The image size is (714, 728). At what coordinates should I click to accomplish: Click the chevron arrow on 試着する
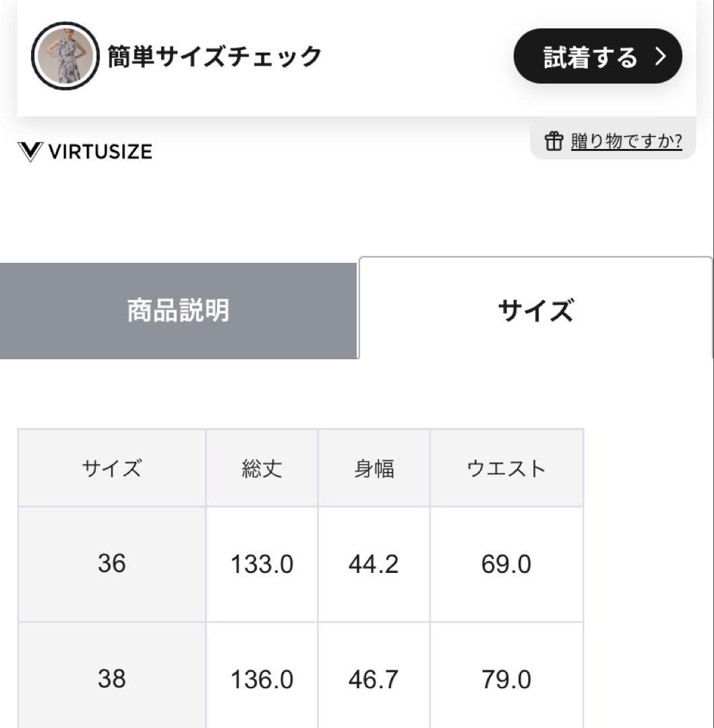661,57
